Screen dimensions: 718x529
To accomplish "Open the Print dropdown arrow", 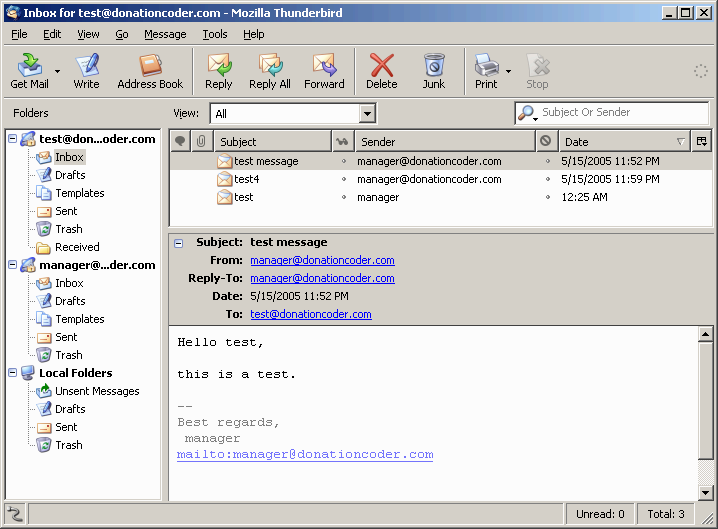I will point(509,71).
